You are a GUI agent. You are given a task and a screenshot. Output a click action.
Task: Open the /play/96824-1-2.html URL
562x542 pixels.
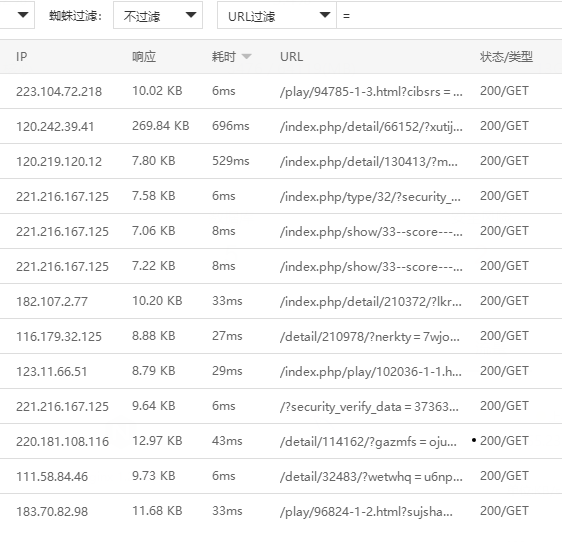(x=366, y=512)
